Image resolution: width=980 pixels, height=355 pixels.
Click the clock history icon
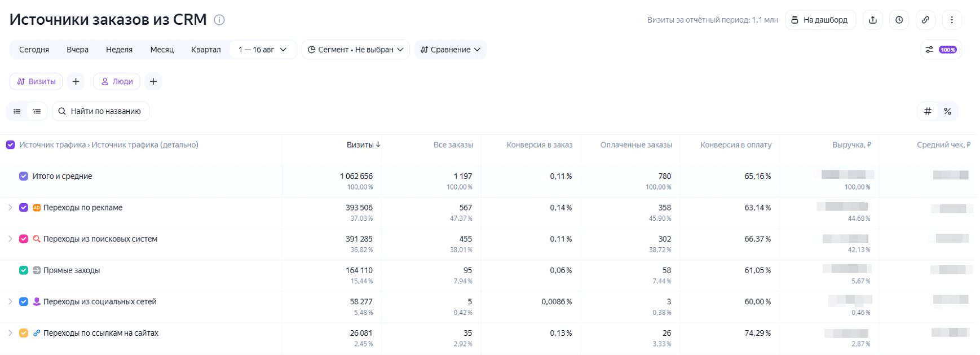[899, 20]
